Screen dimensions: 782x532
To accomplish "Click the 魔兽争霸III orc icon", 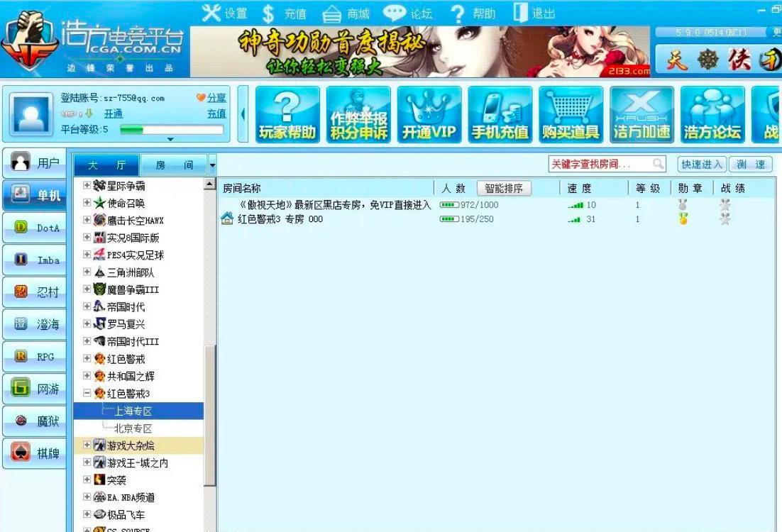I will (x=99, y=289).
